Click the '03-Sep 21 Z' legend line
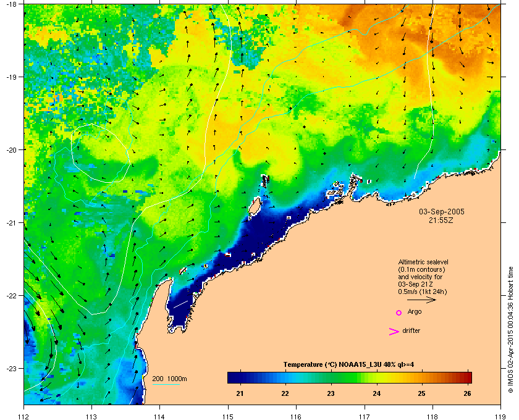 click(415, 284)
